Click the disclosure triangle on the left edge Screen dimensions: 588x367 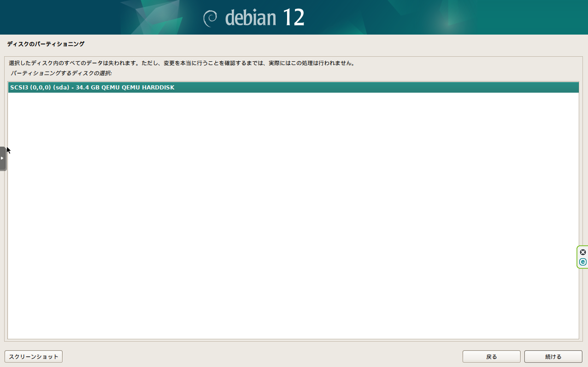coord(2,159)
